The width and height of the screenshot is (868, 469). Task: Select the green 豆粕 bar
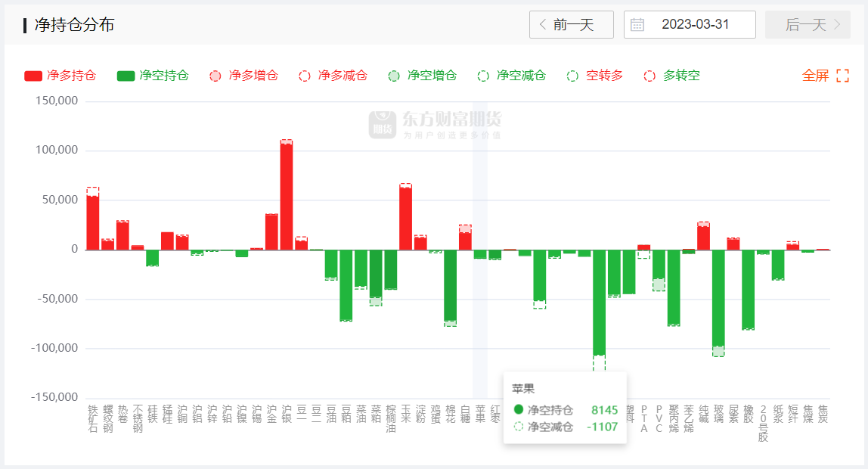point(346,284)
